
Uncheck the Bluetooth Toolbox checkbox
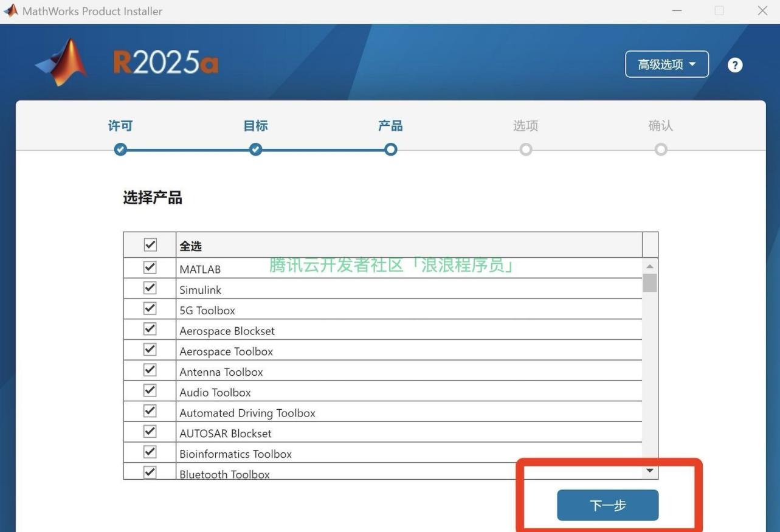coord(150,472)
